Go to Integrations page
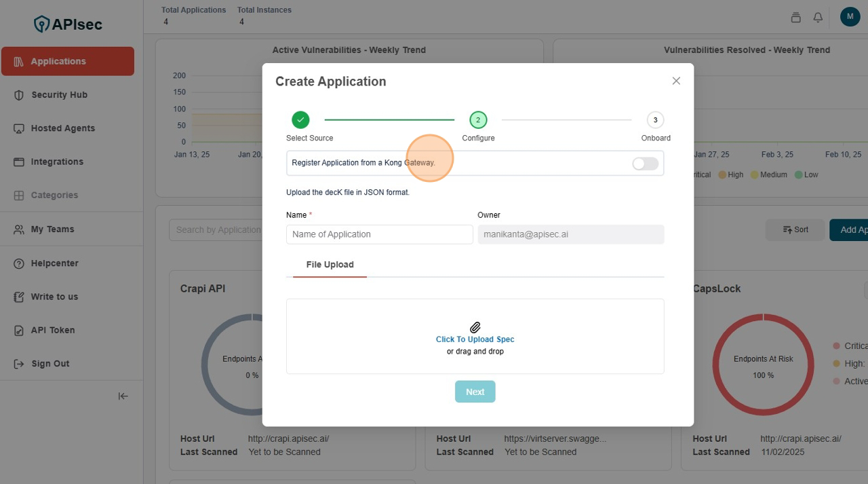The height and width of the screenshot is (484, 868). coord(57,162)
